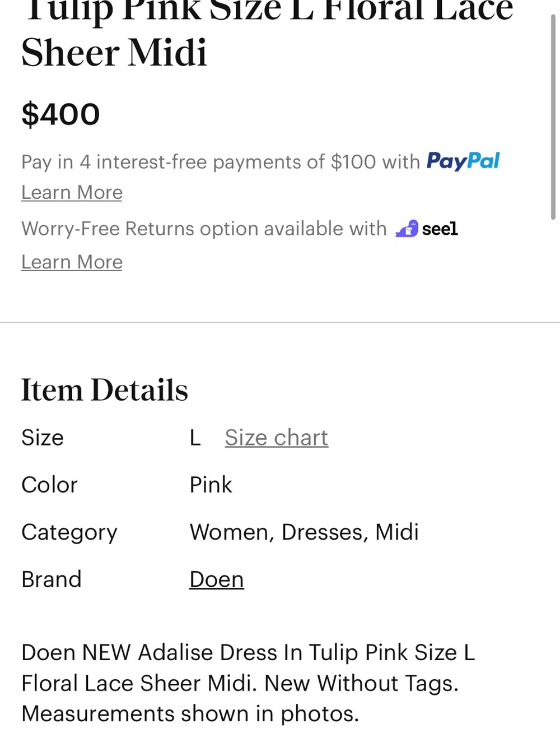Click the Worry-Free Returns option text
The image size is (560, 747).
[204, 229]
